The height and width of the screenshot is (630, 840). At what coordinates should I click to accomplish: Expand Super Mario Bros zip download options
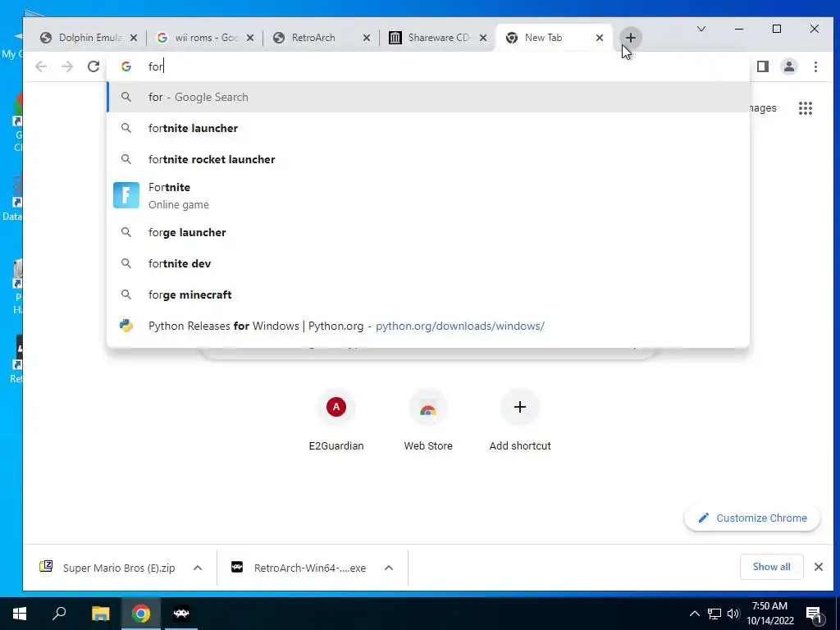click(x=198, y=568)
